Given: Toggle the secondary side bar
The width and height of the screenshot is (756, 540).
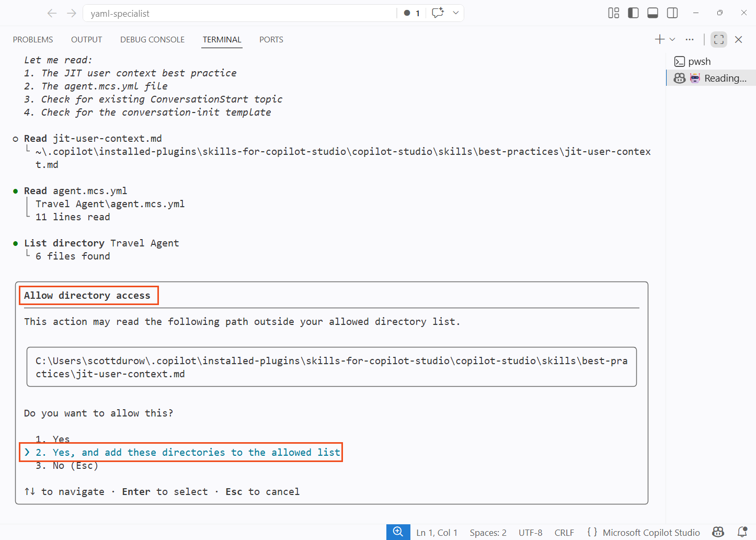Looking at the screenshot, I should click(672, 13).
